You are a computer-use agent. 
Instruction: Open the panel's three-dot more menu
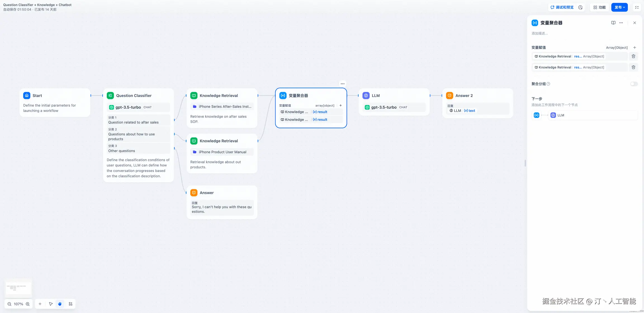click(x=621, y=23)
